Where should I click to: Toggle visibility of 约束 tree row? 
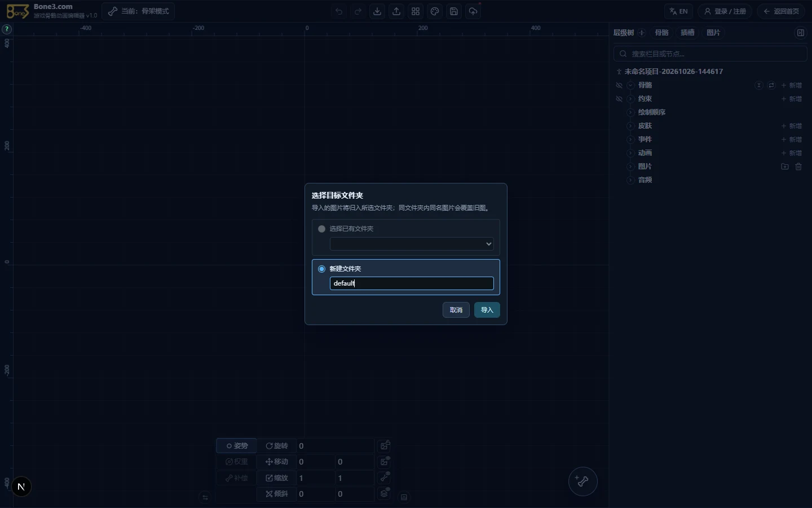tap(619, 99)
